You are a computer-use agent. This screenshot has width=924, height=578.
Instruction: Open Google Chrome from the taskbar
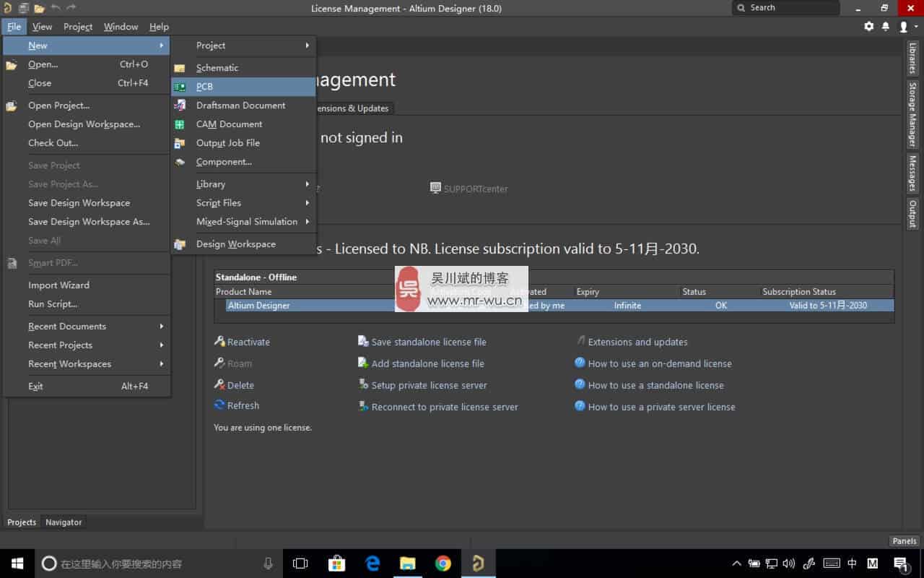tap(443, 564)
